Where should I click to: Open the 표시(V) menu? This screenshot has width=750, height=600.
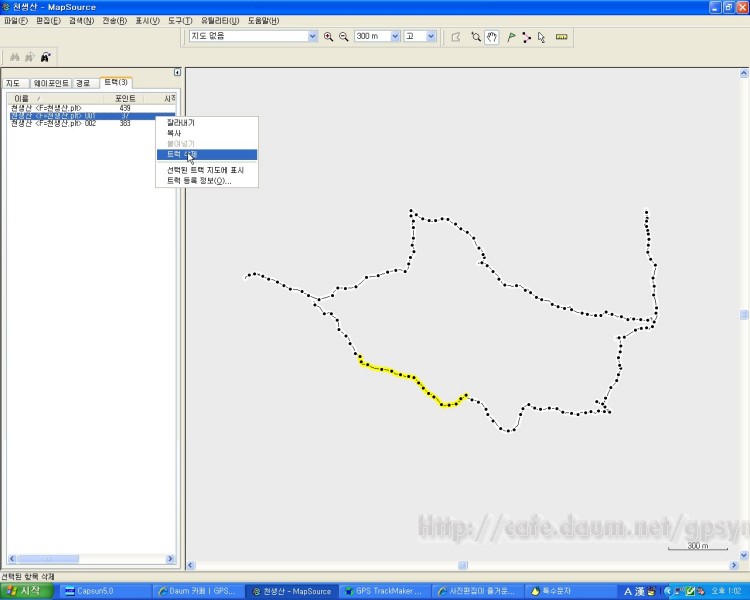pos(147,21)
